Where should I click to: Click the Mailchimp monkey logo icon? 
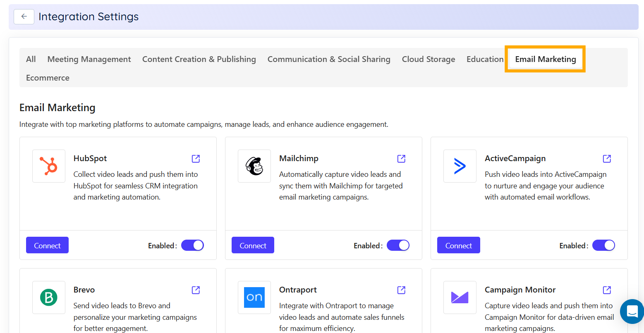(x=254, y=166)
